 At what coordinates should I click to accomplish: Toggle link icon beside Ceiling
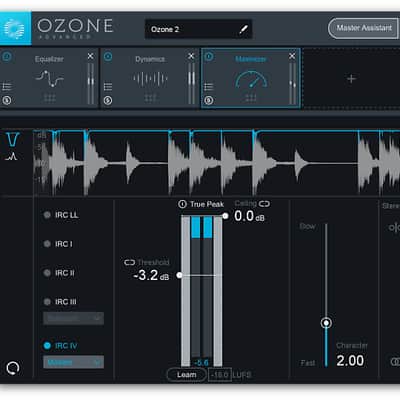264,203
